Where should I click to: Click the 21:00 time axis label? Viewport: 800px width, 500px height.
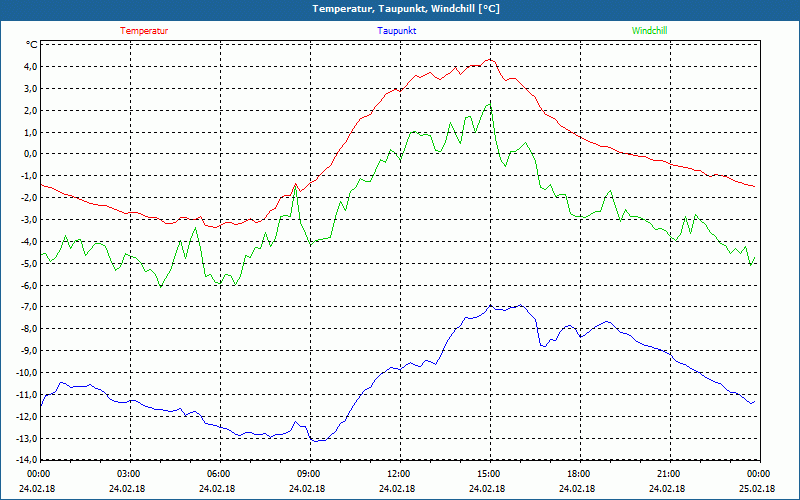click(670, 474)
